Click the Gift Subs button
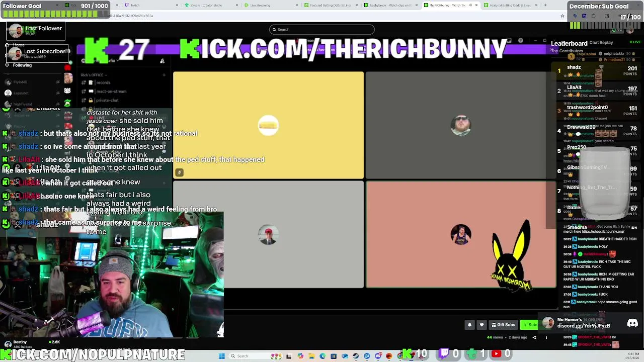 click(x=503, y=325)
